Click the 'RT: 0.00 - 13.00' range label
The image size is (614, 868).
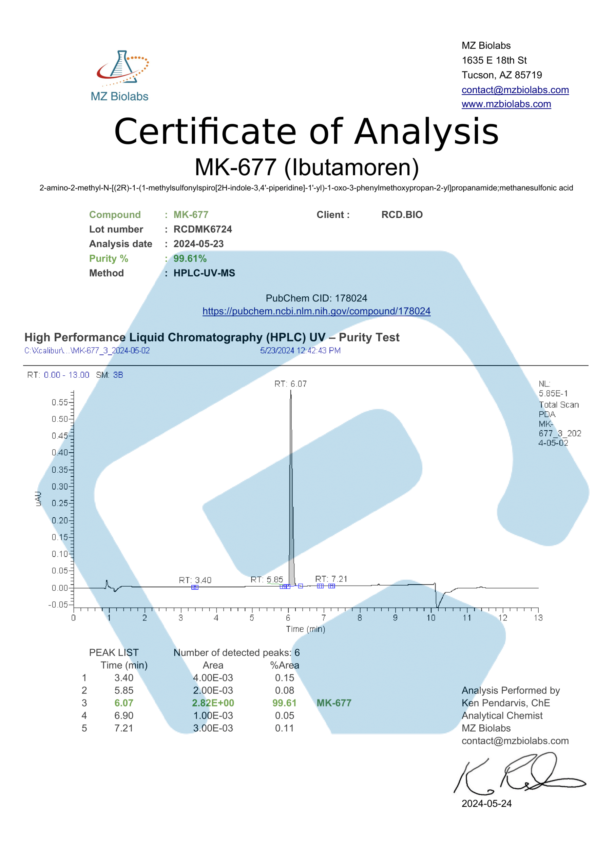[x=58, y=375]
